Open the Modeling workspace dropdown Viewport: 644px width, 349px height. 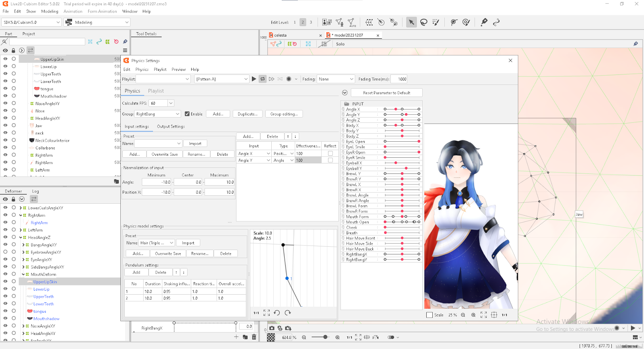tap(97, 22)
